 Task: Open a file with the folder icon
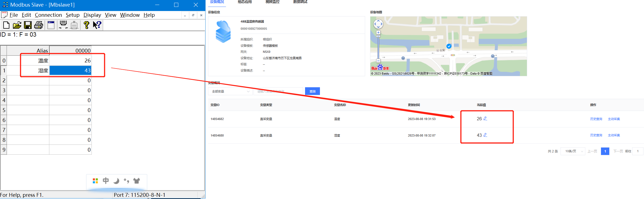[17, 25]
